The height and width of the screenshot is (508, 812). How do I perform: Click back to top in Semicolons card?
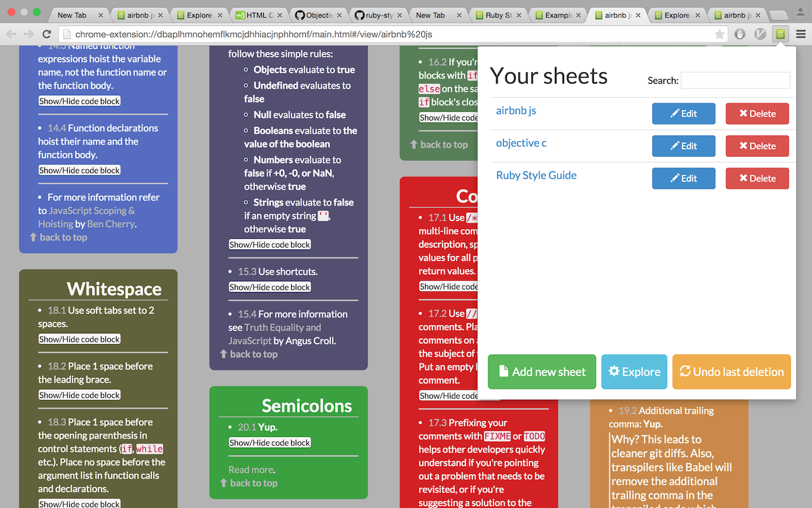[249, 483]
